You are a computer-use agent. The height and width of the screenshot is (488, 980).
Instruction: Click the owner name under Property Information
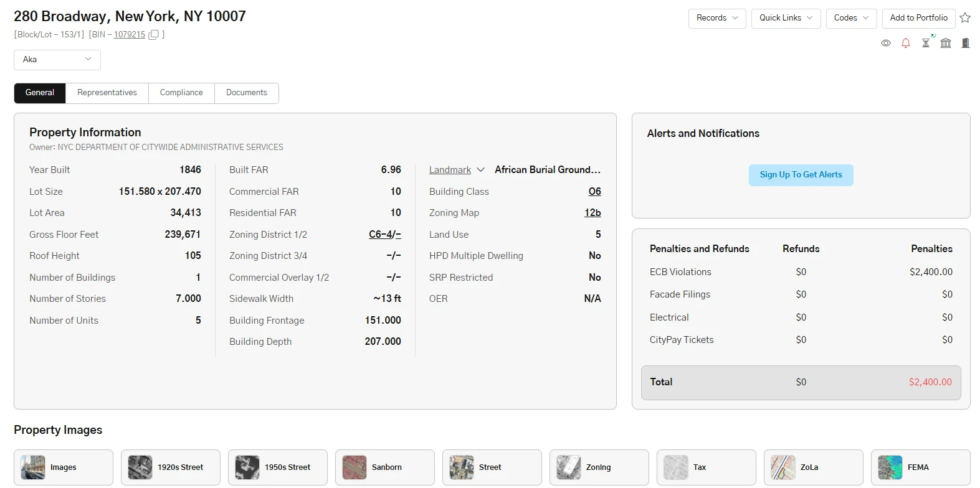click(170, 148)
